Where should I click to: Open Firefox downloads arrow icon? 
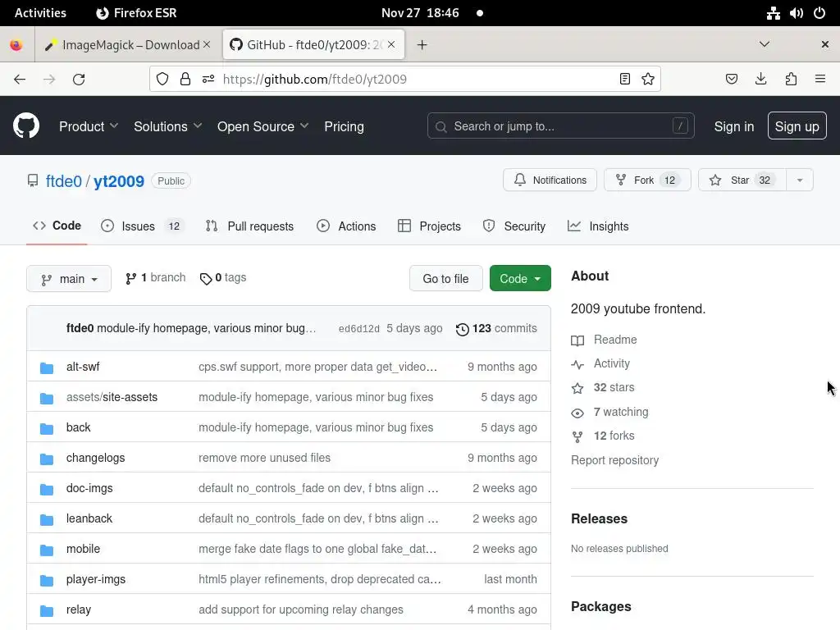click(760, 80)
